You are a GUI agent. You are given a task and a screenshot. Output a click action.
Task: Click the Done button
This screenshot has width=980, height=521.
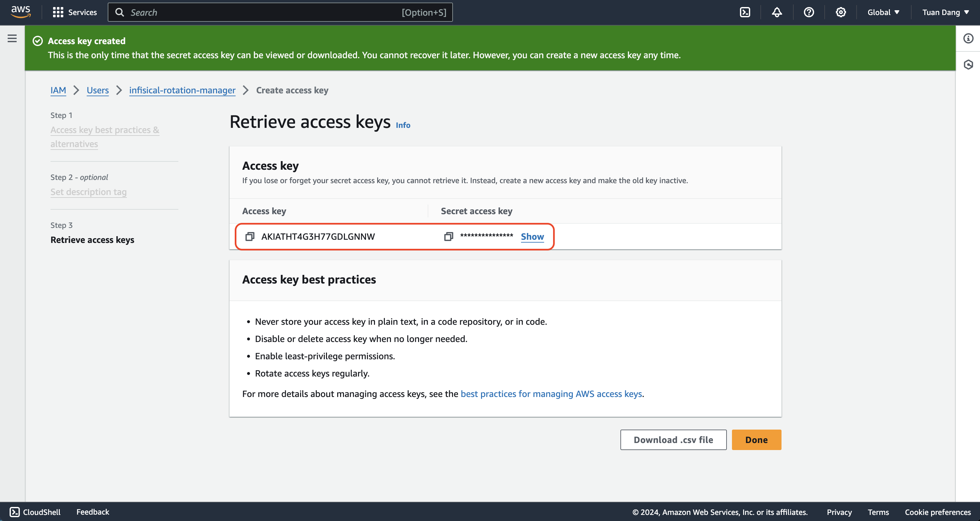(756, 440)
